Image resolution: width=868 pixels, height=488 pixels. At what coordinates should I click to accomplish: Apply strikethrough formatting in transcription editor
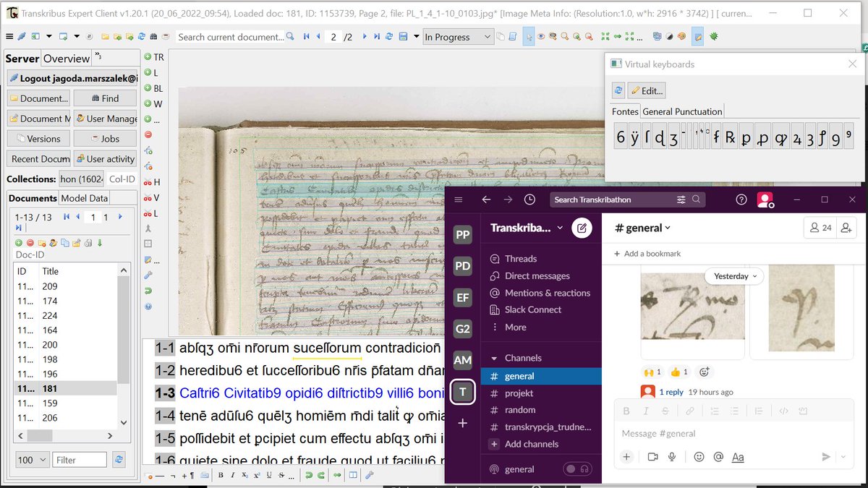(281, 475)
